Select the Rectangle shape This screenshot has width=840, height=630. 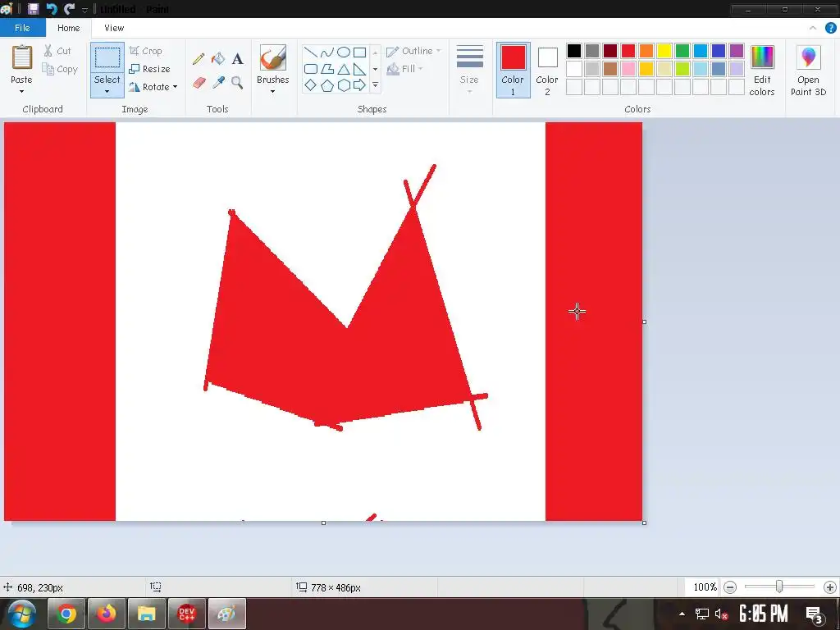359,52
